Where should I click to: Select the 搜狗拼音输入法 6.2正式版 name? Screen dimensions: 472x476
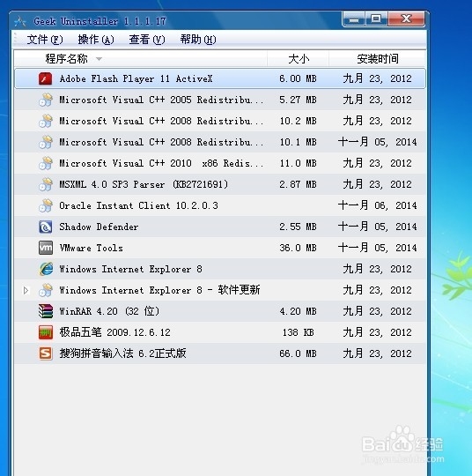coord(122,353)
